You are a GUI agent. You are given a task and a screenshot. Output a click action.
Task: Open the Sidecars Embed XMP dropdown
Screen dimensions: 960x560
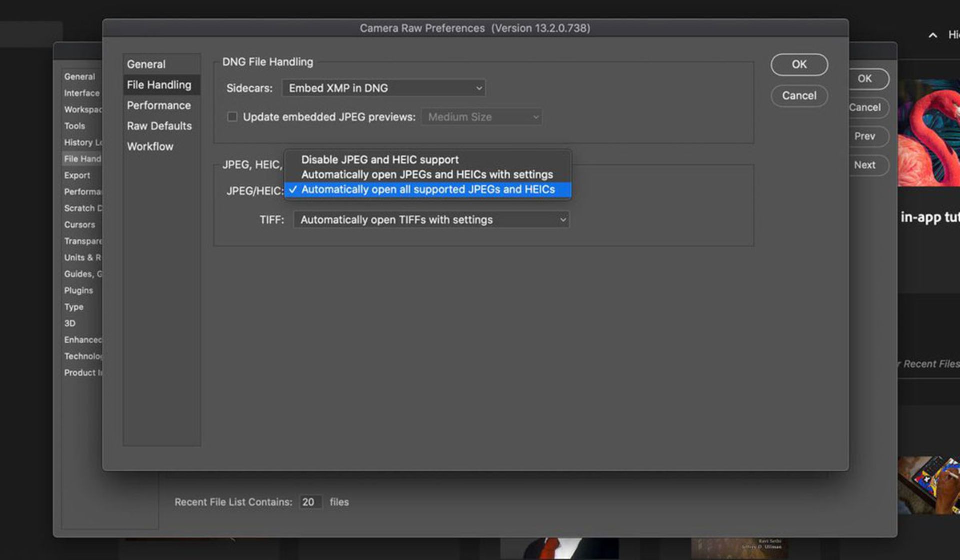coord(383,88)
